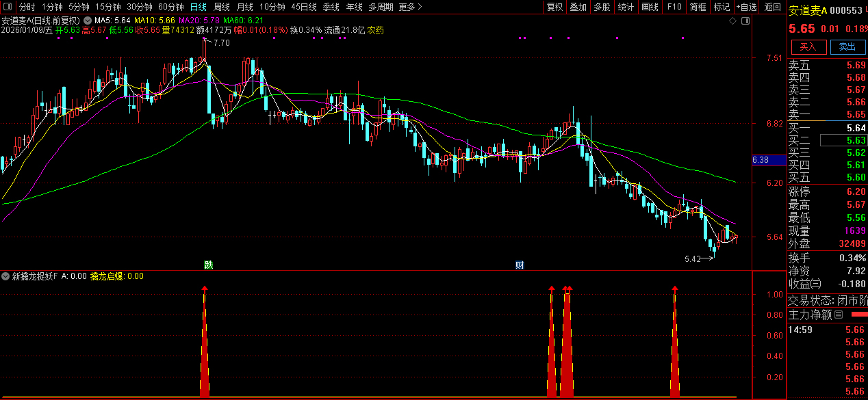Screen dimensions: 868x400
Task: Click the 财 marker on the chart
Action: (x=520, y=265)
